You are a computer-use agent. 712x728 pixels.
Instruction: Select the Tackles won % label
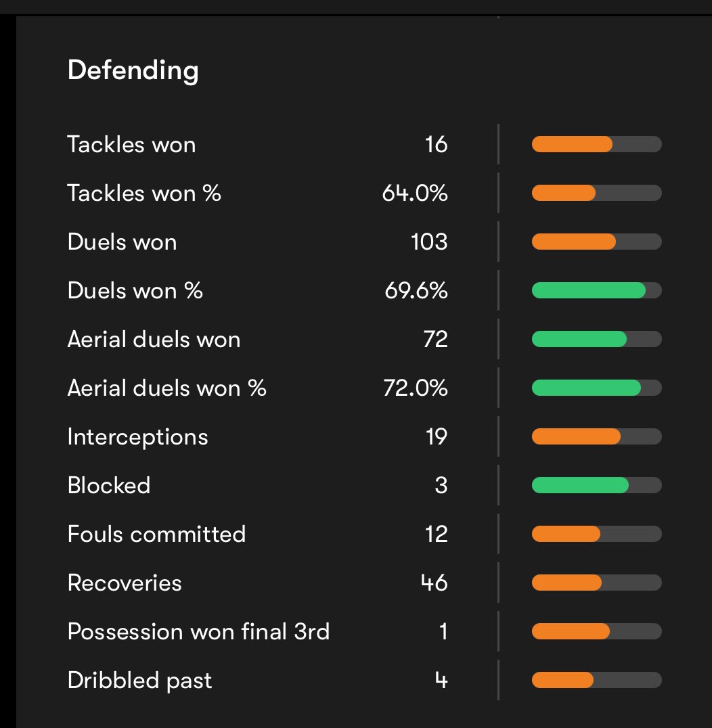[144, 193]
